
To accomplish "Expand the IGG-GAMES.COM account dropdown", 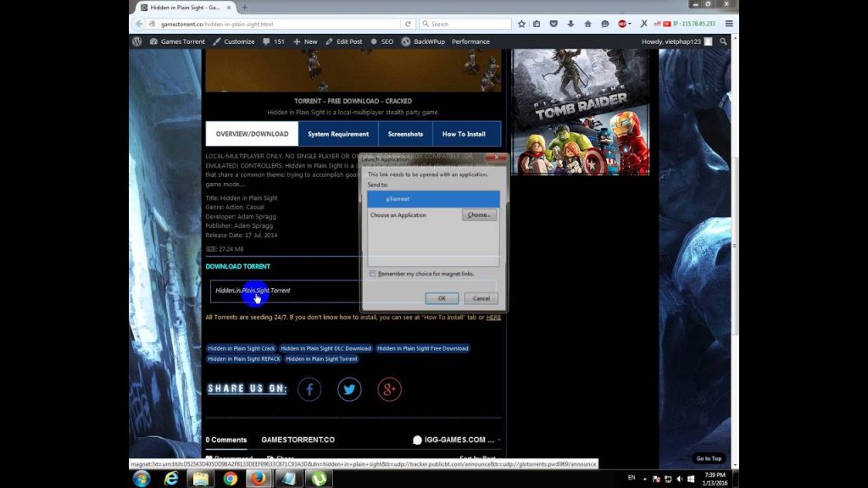I will point(499,440).
